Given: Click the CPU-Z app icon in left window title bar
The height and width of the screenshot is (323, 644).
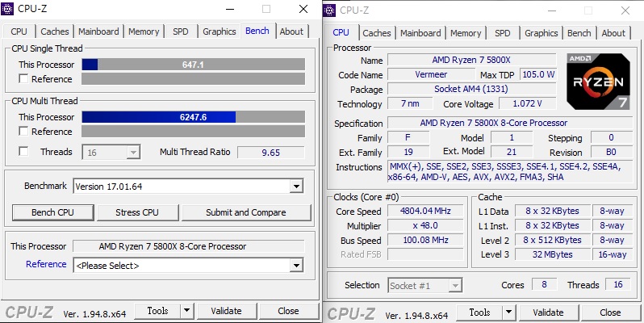Looking at the screenshot, I should (7, 8).
